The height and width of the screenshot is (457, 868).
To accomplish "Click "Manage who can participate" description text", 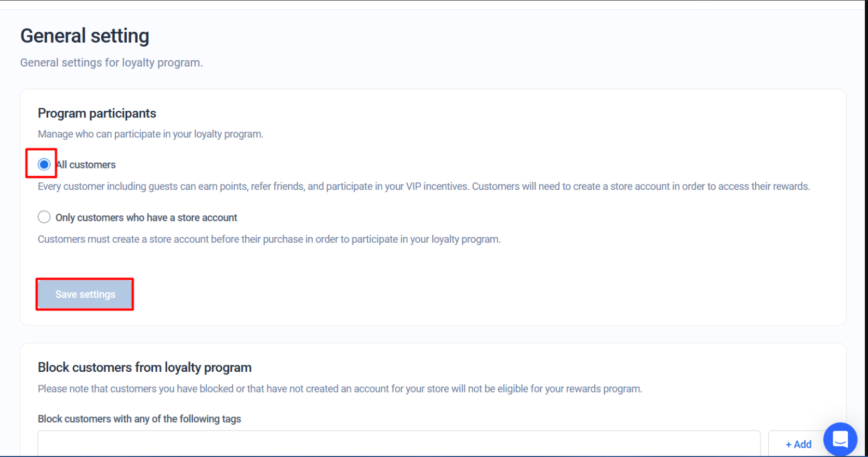I will [x=151, y=134].
